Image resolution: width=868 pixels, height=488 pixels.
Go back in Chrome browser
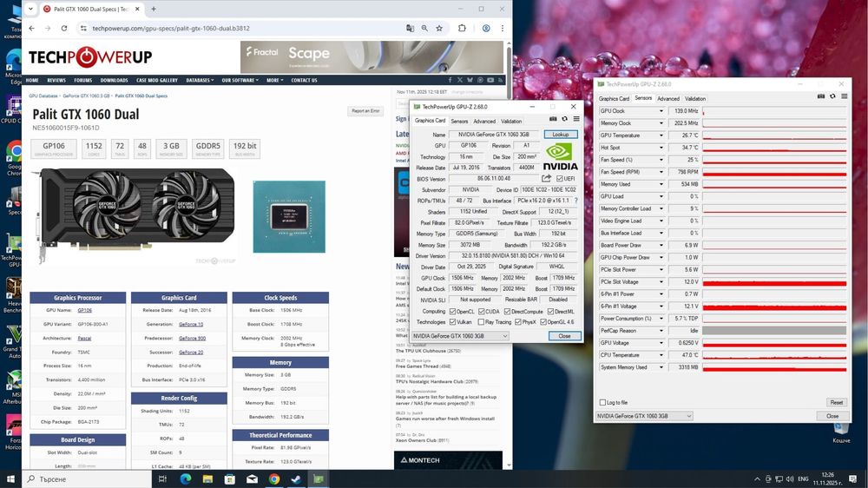click(31, 29)
